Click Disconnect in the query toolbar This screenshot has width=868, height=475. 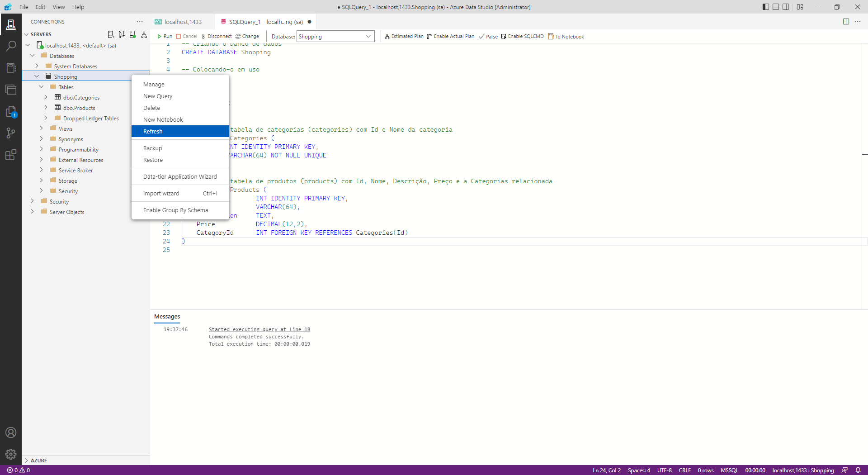click(x=217, y=36)
